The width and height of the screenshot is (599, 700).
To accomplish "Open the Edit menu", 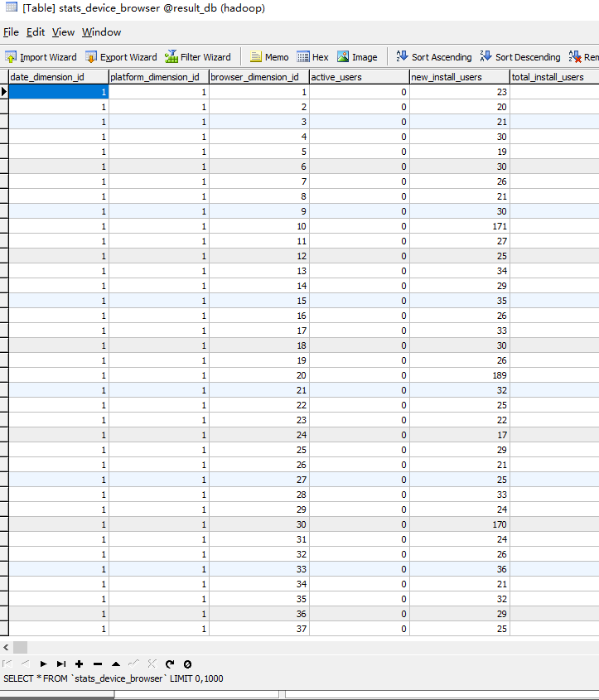I will (36, 32).
